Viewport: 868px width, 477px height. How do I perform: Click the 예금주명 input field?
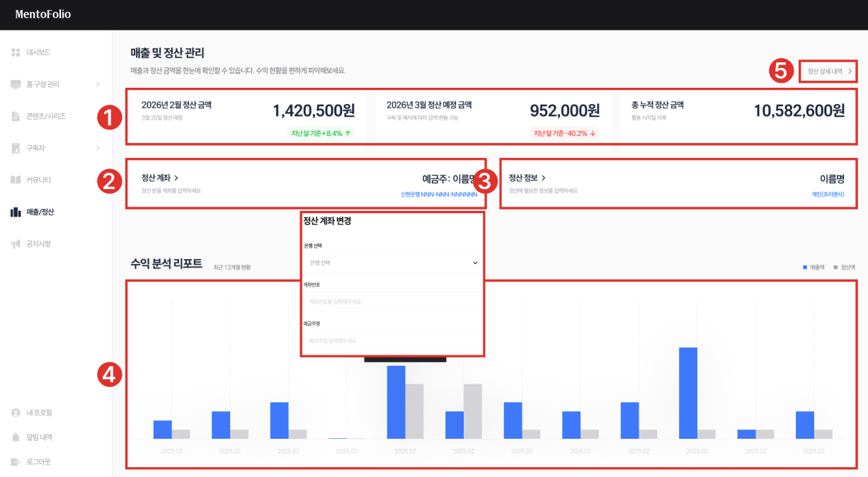tap(392, 340)
